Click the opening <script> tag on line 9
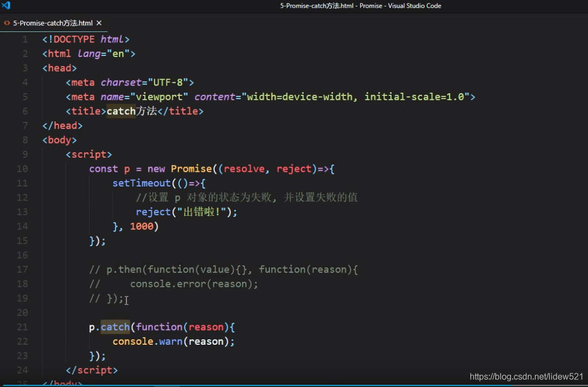The width and height of the screenshot is (588, 387). [x=89, y=154]
